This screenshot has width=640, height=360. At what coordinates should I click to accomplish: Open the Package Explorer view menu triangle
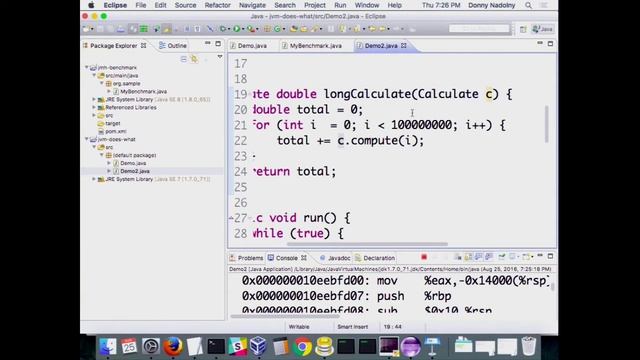pos(220,57)
